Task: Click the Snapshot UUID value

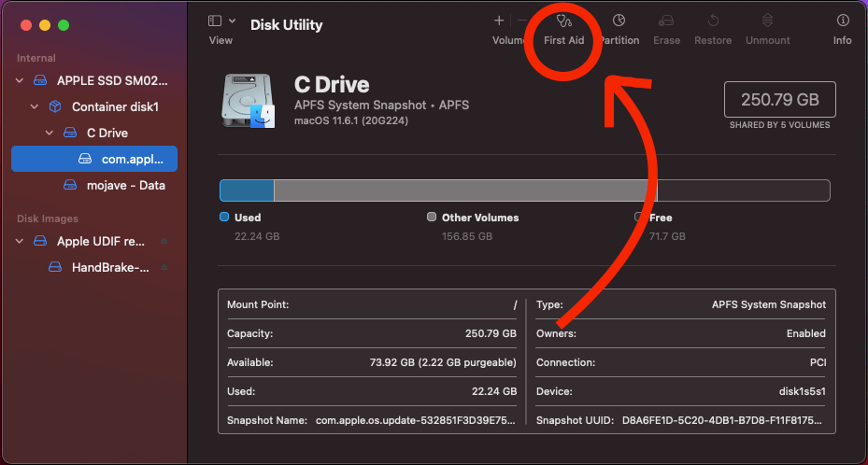Action: click(722, 420)
